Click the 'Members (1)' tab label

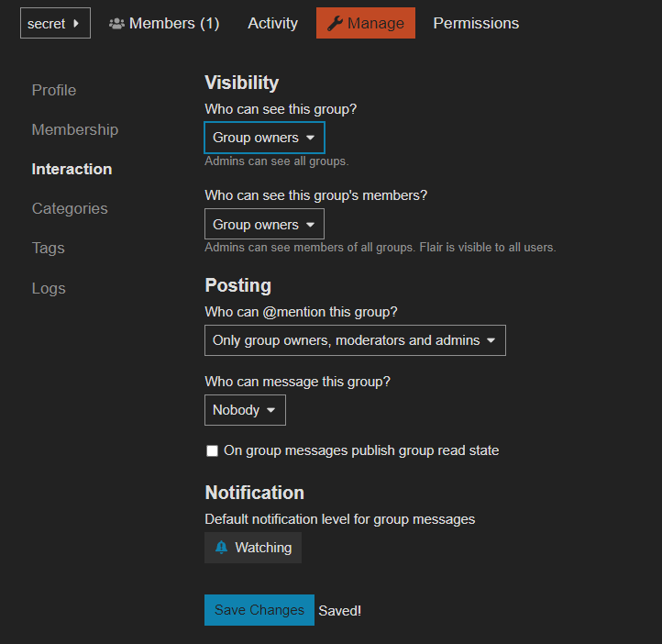[174, 23]
